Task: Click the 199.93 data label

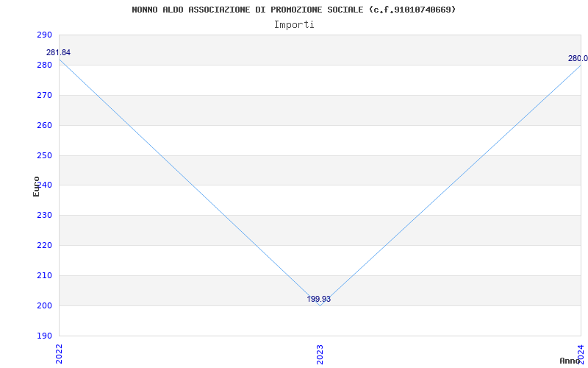Action: click(x=319, y=299)
